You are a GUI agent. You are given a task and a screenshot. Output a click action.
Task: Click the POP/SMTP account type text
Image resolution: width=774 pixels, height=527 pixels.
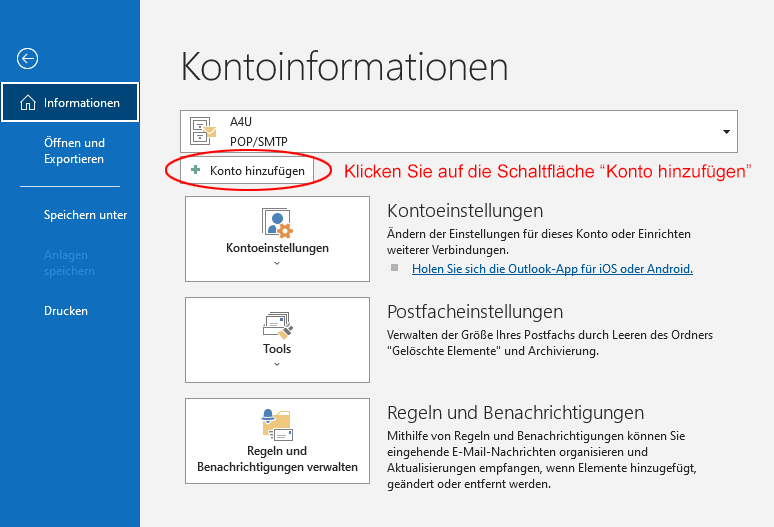pyautogui.click(x=259, y=142)
